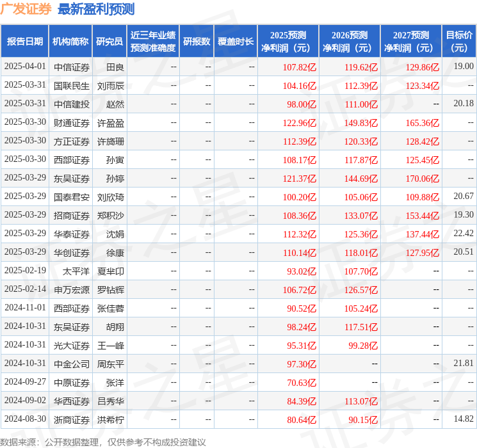Select the 光大证券 institution cell
Image resolution: width=477 pixels, height=448 pixels.
point(72,346)
